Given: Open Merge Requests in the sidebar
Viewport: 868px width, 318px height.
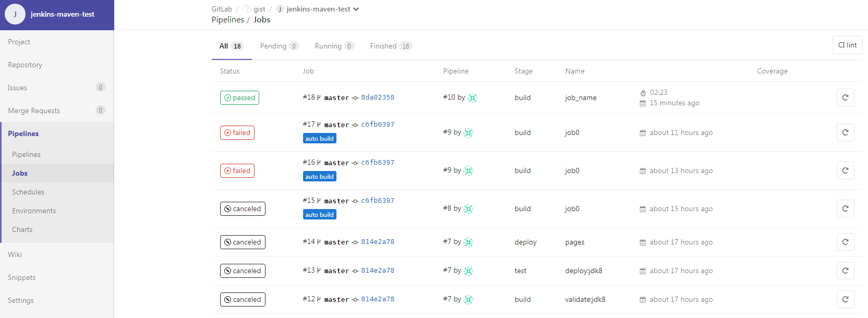Looking at the screenshot, I should [x=57, y=111].
